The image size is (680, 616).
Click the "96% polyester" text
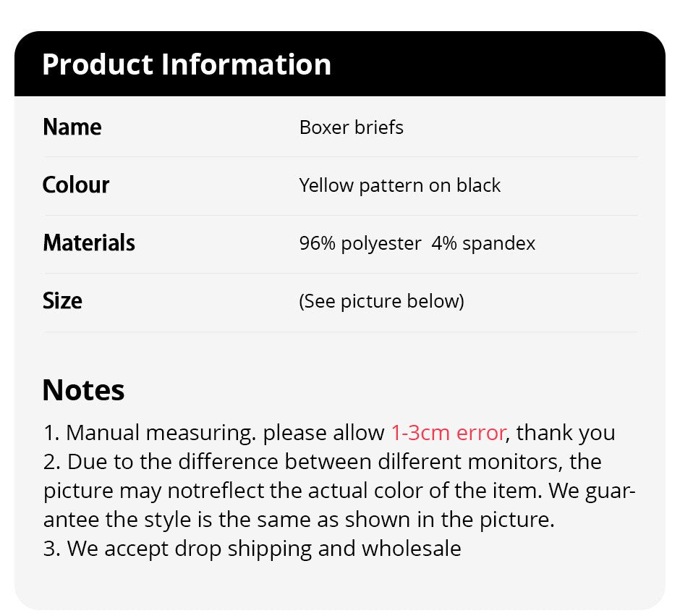(360, 243)
